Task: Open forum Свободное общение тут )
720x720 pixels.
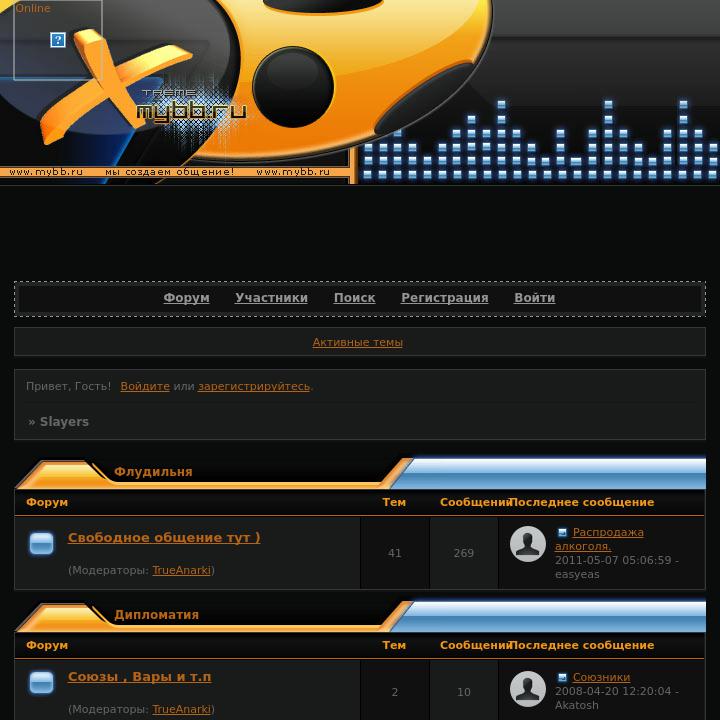Action: pos(164,538)
